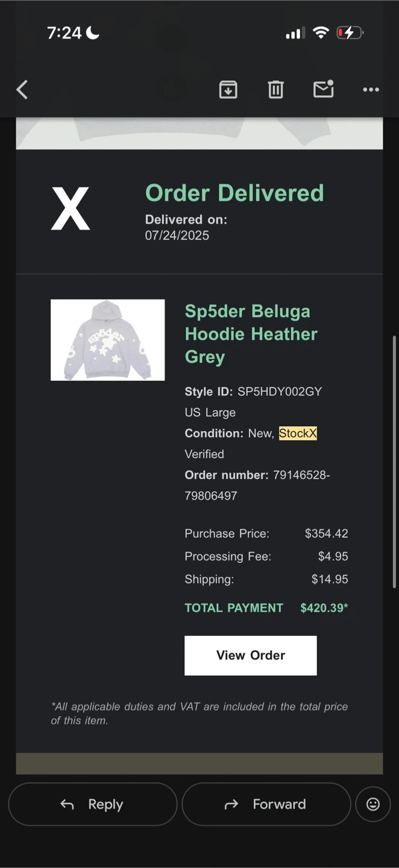Delete the email with trash icon

(275, 90)
